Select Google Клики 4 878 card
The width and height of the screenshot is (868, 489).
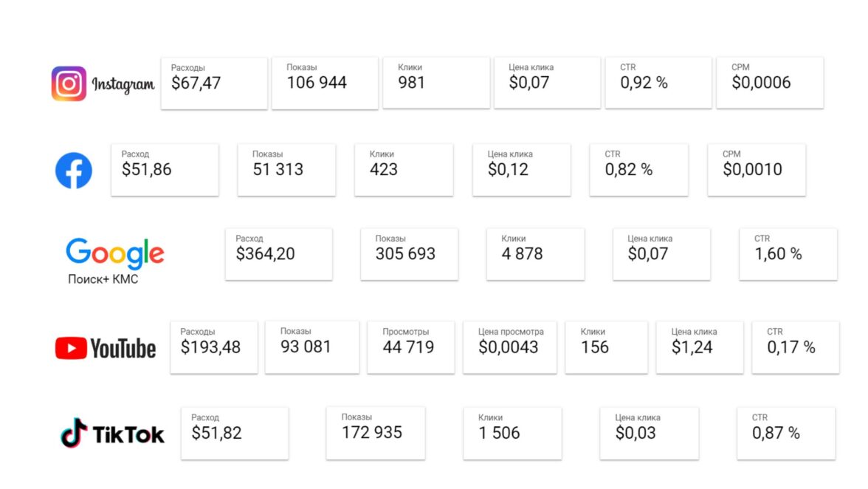(x=535, y=254)
